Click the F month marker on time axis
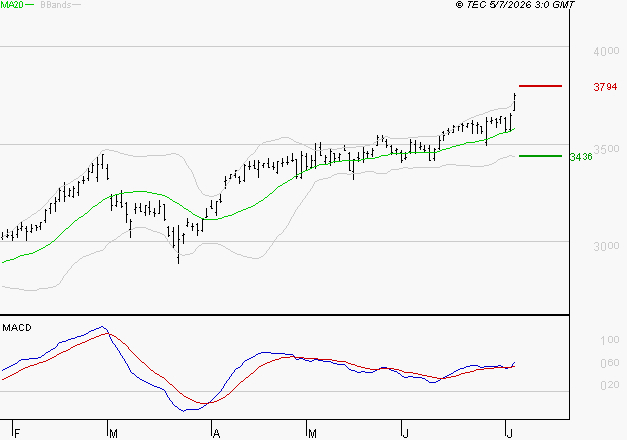 [17, 434]
